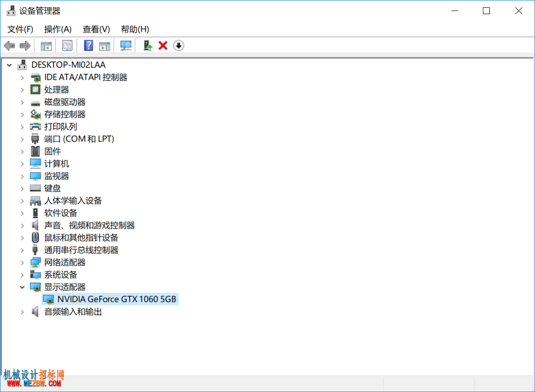Select the 固件 category label
The height and width of the screenshot is (392, 535).
53,151
